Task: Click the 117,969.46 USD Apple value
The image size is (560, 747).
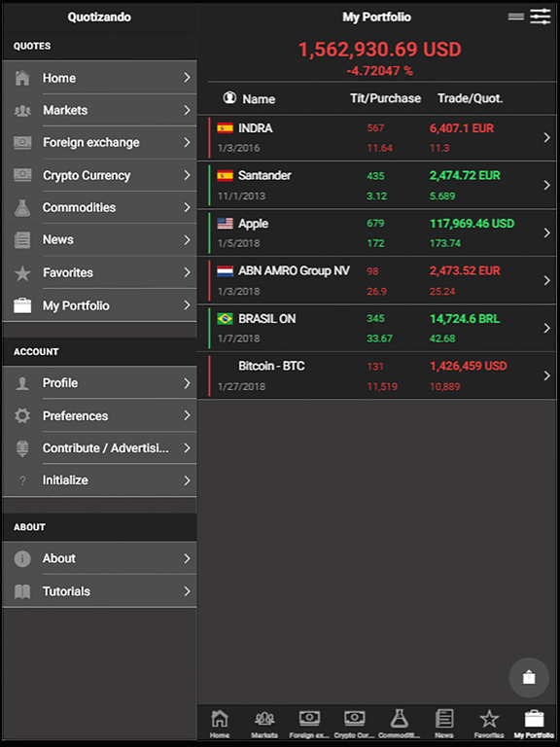Action: (472, 224)
